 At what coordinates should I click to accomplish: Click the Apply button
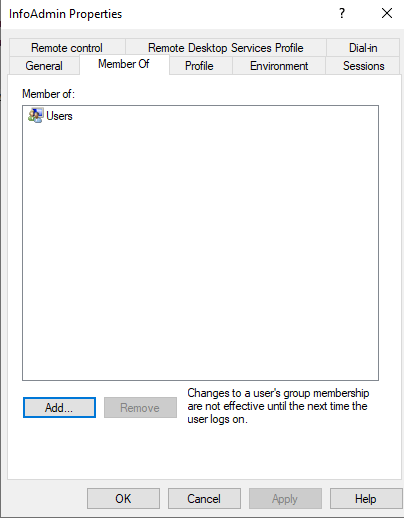pos(285,499)
